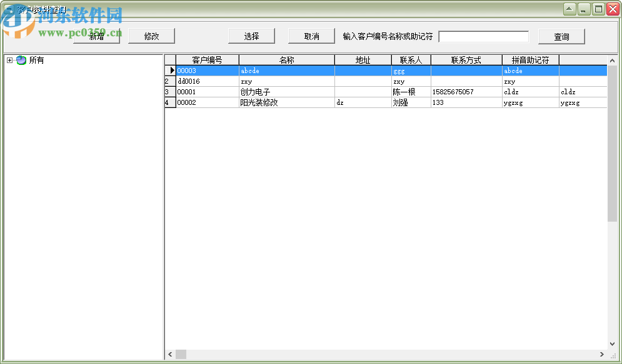
Task: Click the row 2 header selector
Action: pos(170,81)
